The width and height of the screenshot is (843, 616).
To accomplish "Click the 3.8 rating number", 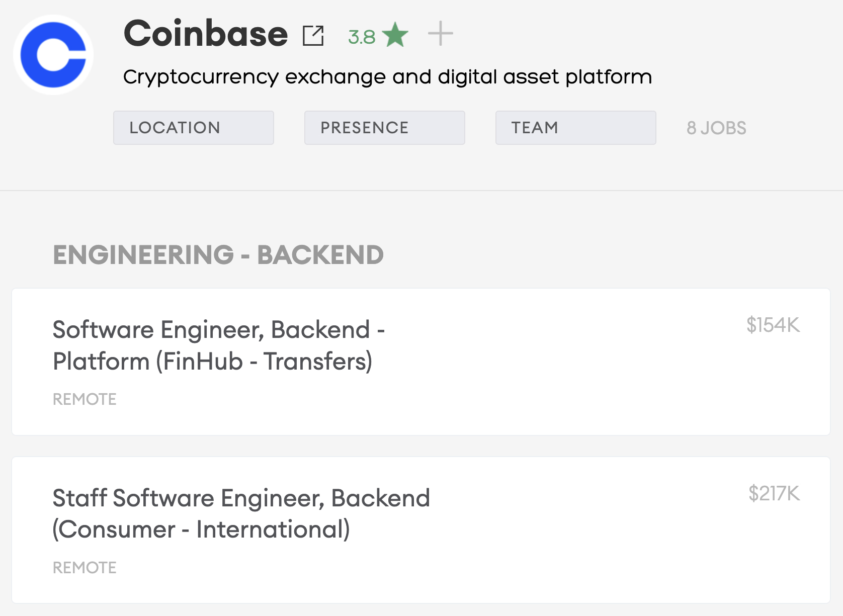I will (x=362, y=37).
